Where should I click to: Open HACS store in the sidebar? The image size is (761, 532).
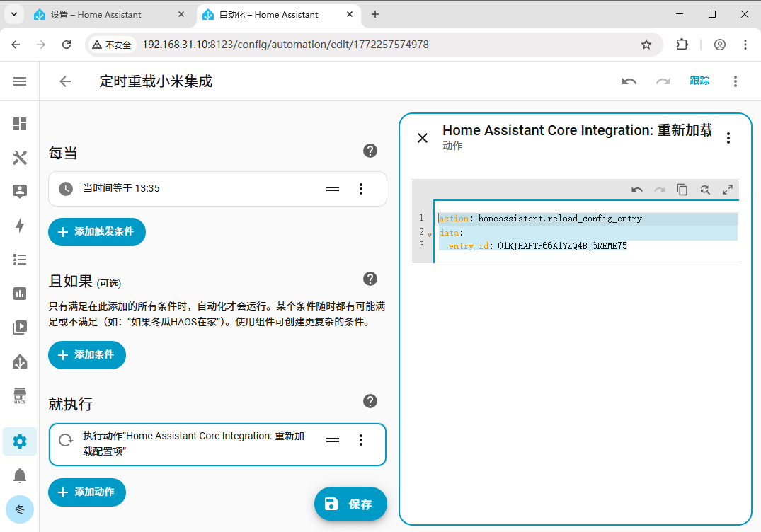[20, 395]
